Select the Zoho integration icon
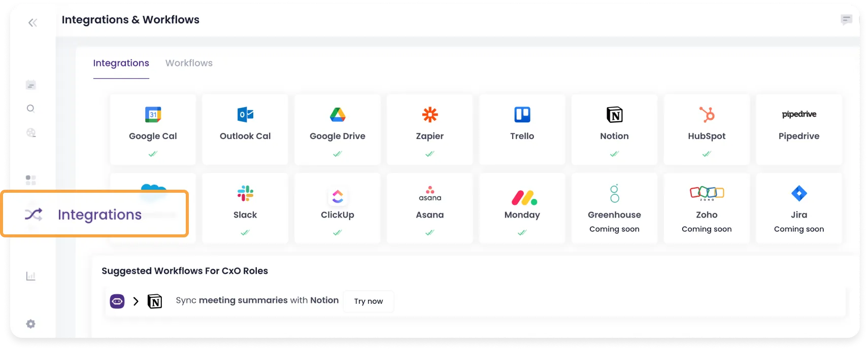The height and width of the screenshot is (350, 868). (707, 193)
